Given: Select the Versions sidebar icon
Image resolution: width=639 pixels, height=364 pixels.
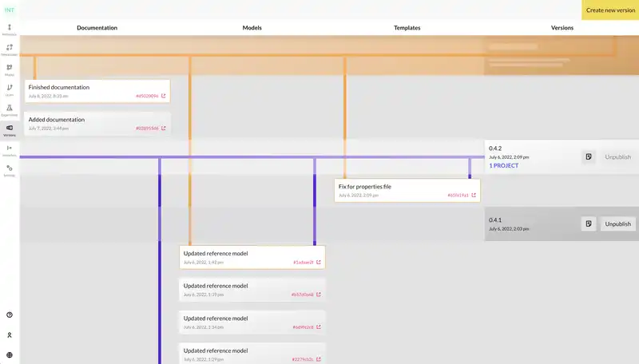Looking at the screenshot, I should pos(10,129).
